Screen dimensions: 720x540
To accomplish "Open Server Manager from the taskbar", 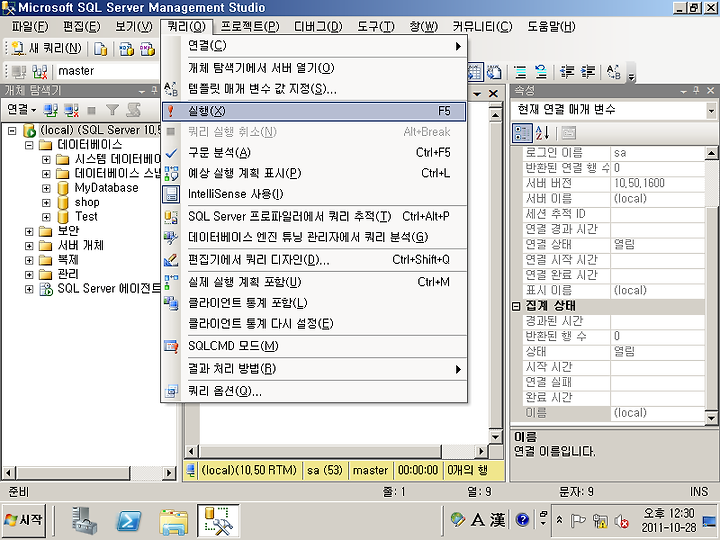I will 85,521.
